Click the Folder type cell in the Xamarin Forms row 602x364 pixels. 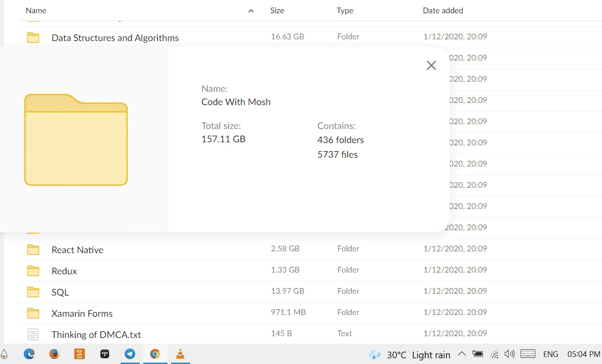pos(348,312)
